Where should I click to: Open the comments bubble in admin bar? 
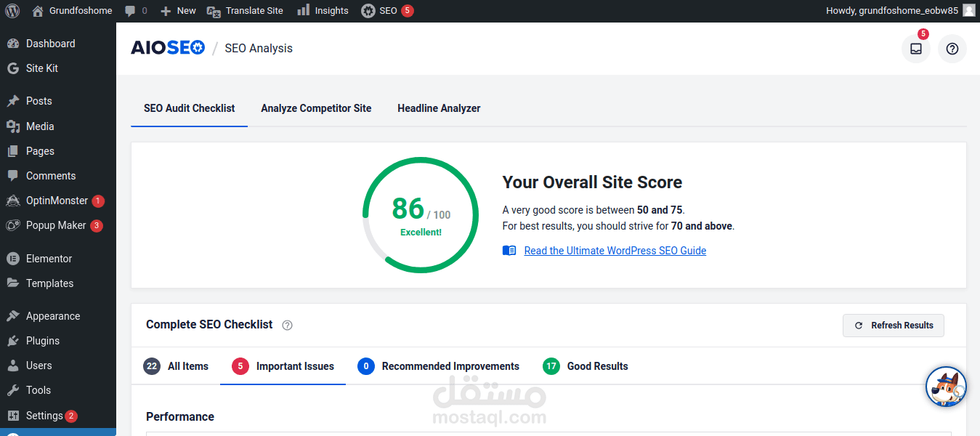(x=136, y=11)
